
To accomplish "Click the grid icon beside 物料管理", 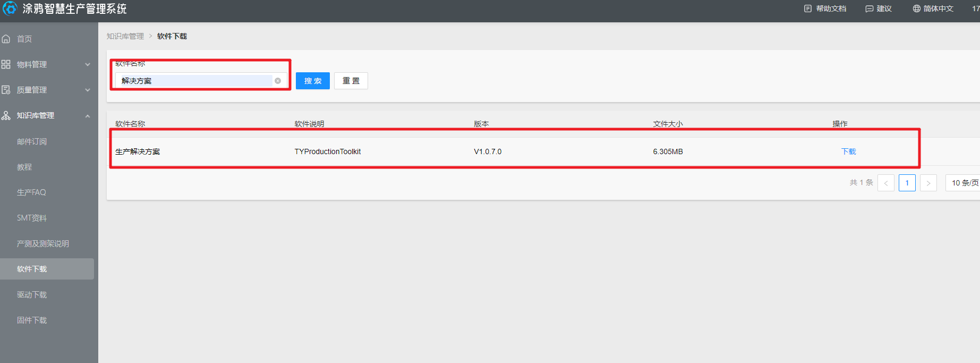I will [x=6, y=64].
